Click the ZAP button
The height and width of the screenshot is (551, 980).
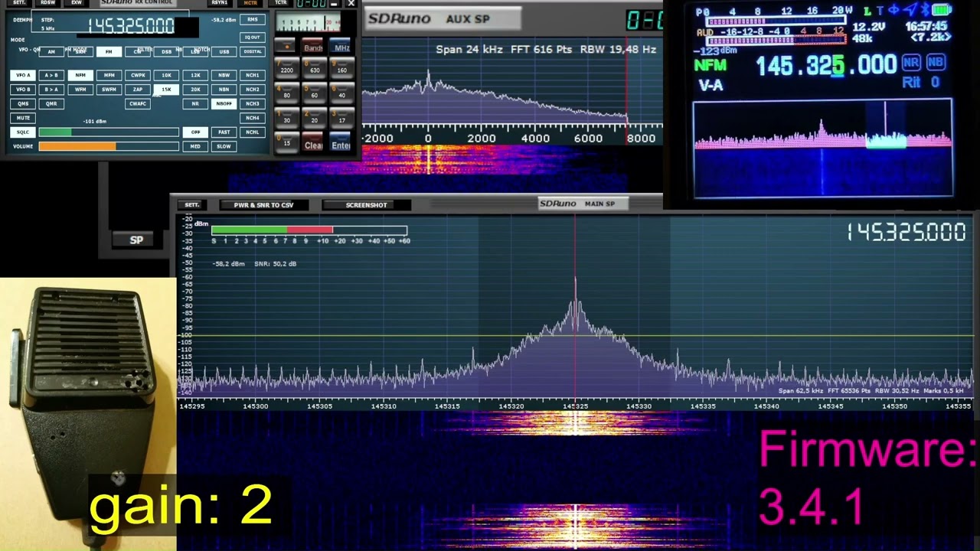pyautogui.click(x=138, y=89)
